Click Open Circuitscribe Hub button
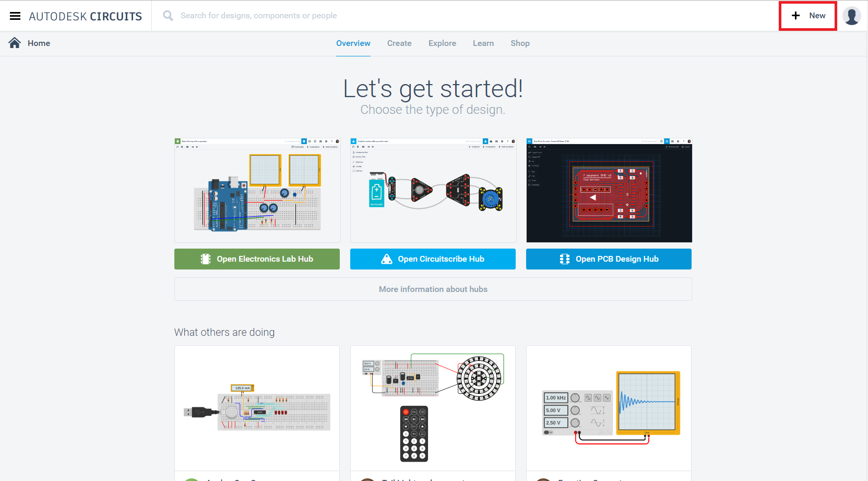 pos(433,259)
